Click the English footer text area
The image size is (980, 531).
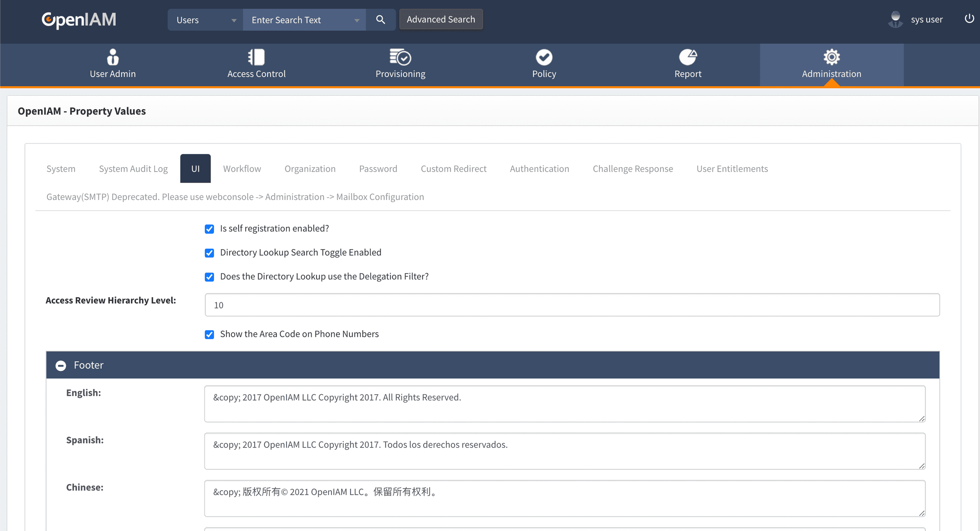tap(565, 404)
